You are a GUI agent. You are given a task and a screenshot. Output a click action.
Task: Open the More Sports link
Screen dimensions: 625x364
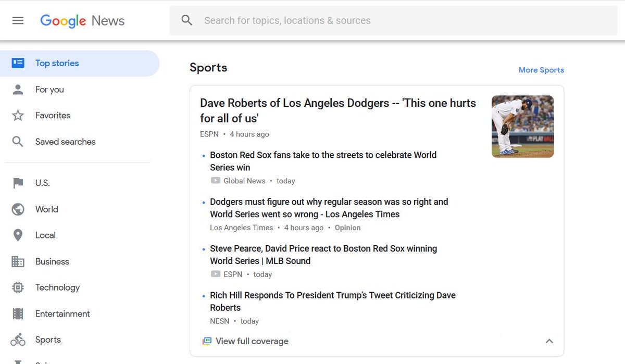[541, 69]
